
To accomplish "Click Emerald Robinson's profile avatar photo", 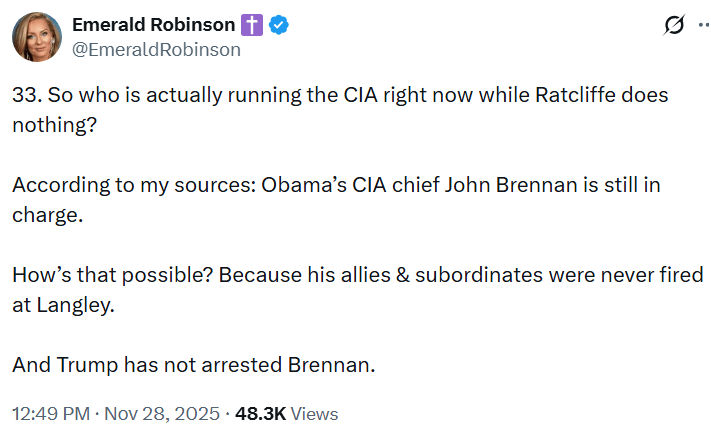I will [x=36, y=36].
